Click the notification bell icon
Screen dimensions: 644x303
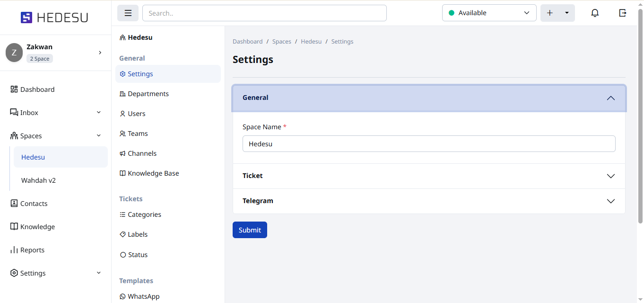coord(595,13)
